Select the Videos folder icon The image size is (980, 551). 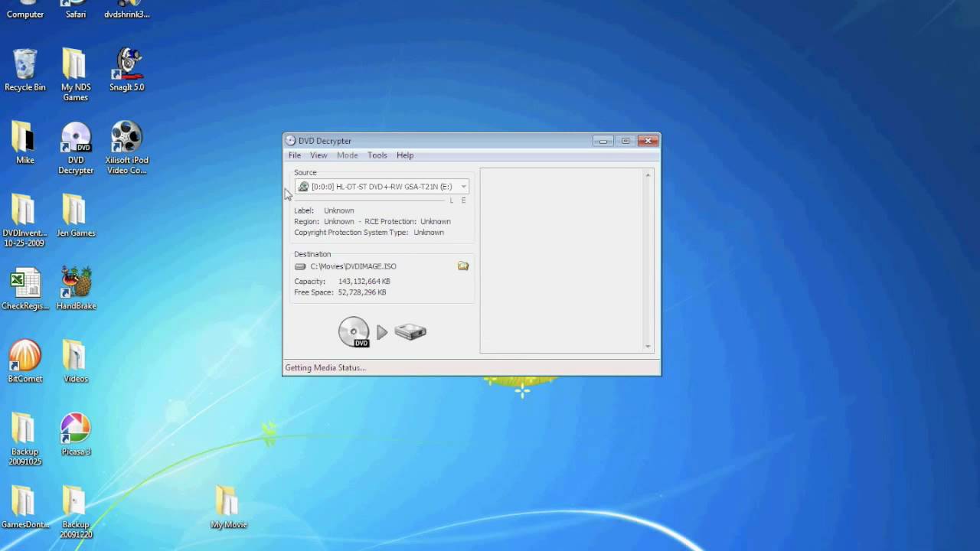click(x=76, y=362)
